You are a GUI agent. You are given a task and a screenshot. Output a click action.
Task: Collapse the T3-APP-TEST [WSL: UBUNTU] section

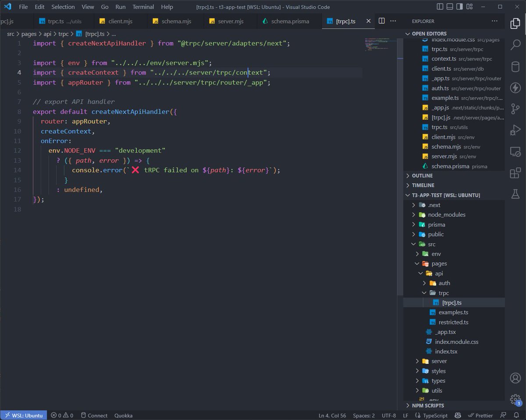(x=454, y=195)
